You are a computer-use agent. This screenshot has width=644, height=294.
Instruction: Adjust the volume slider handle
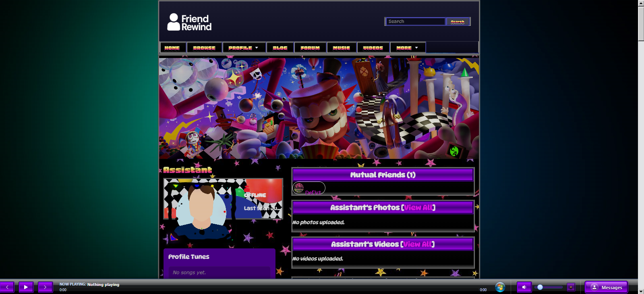coord(540,287)
